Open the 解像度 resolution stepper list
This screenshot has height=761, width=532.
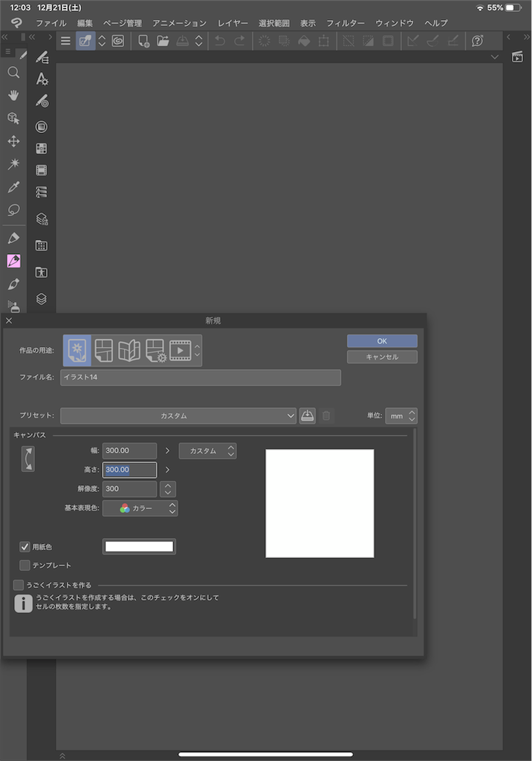point(168,489)
